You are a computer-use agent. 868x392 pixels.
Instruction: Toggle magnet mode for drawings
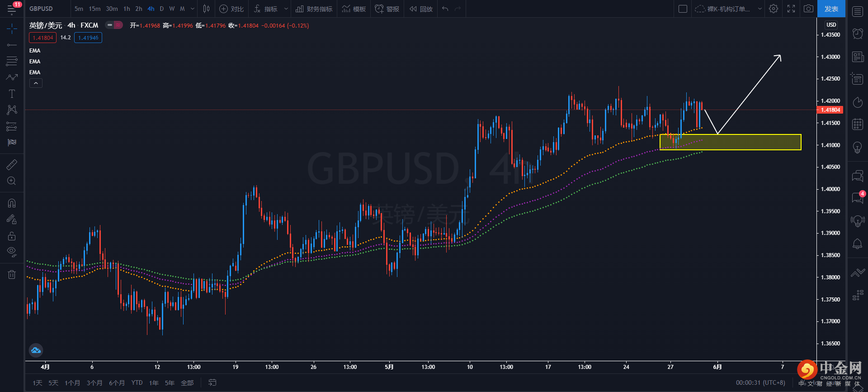click(12, 203)
